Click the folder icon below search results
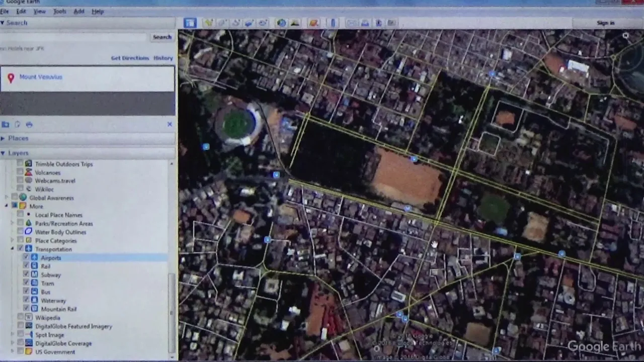This screenshot has width=644, height=362. click(x=6, y=124)
